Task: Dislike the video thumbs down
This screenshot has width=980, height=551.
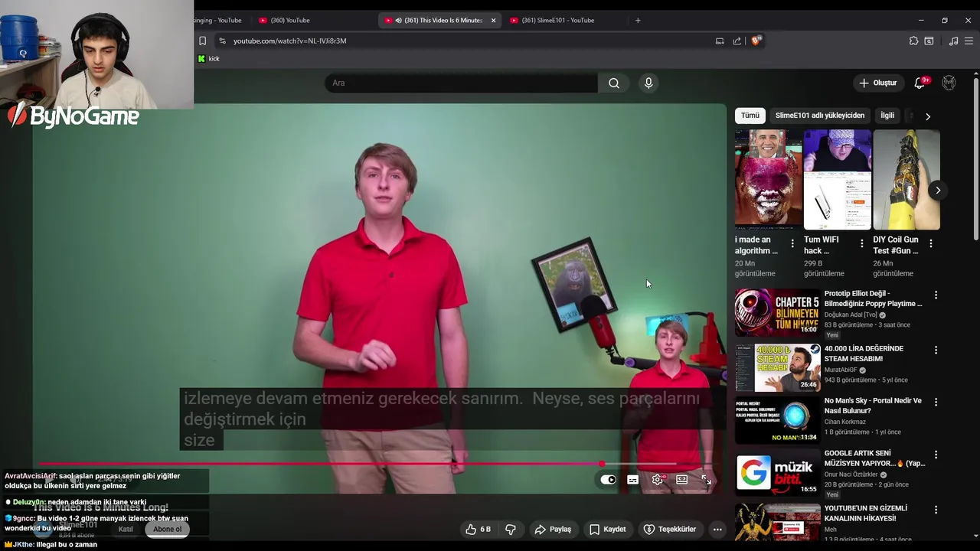Action: [x=511, y=529]
